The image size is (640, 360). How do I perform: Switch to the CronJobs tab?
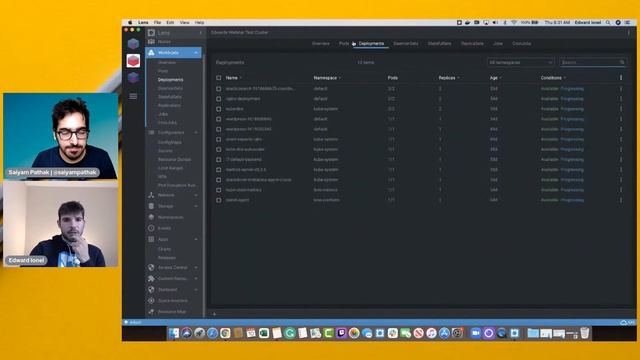point(522,43)
